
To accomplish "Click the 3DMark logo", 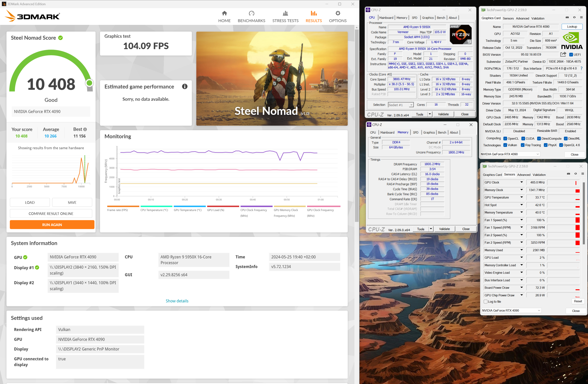I will click(32, 16).
